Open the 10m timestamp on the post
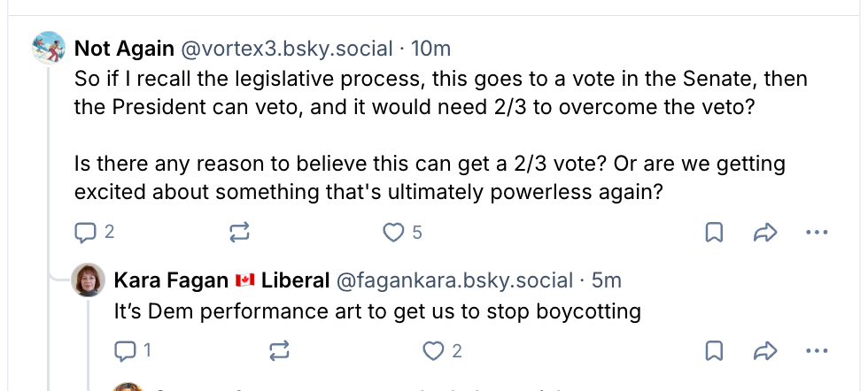The height and width of the screenshot is (391, 868). 431,48
